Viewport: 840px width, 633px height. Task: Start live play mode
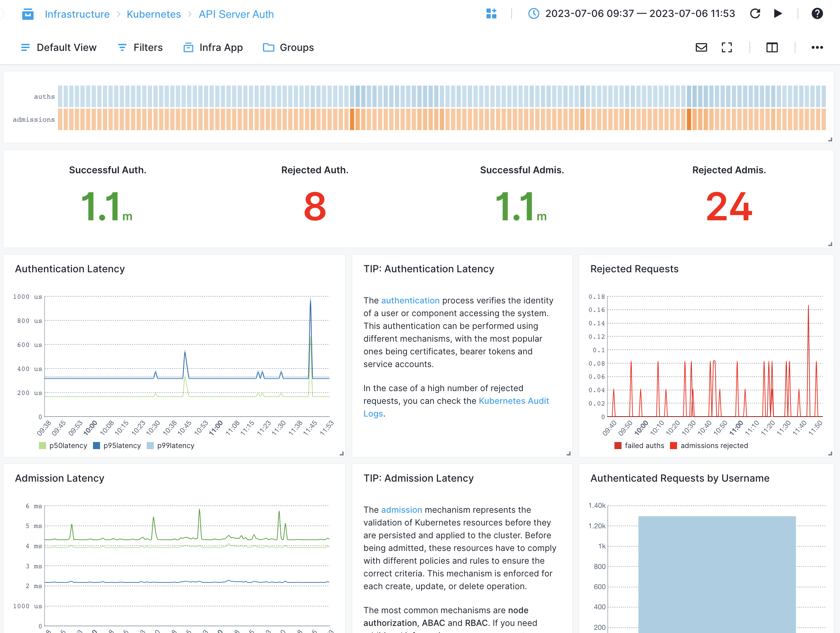click(778, 14)
